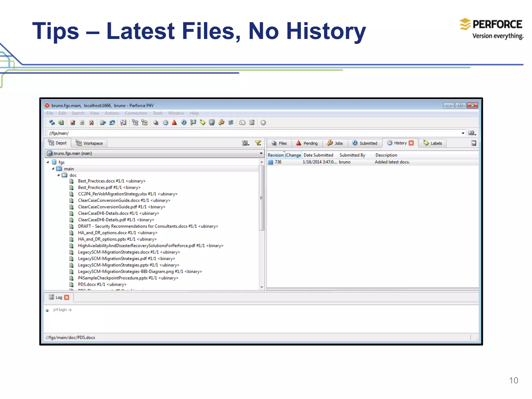Open the File menu

[x=50, y=113]
